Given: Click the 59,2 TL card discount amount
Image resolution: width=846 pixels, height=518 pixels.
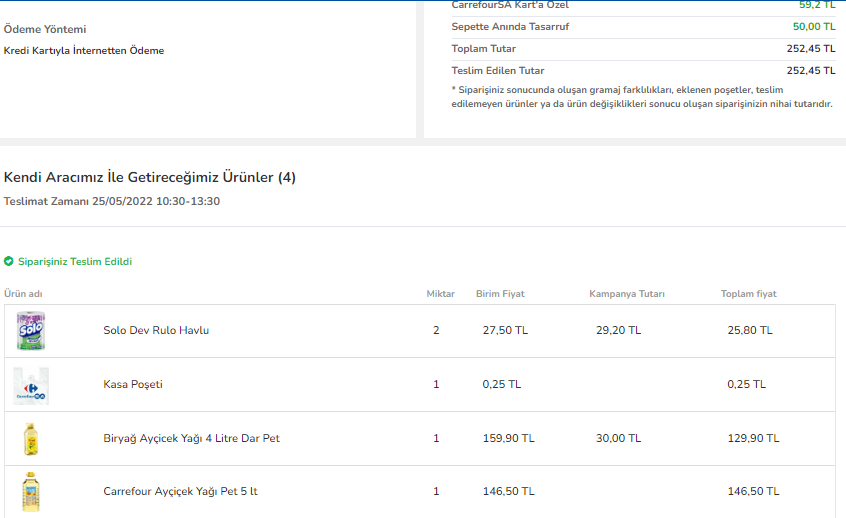Looking at the screenshot, I should (817, 5).
